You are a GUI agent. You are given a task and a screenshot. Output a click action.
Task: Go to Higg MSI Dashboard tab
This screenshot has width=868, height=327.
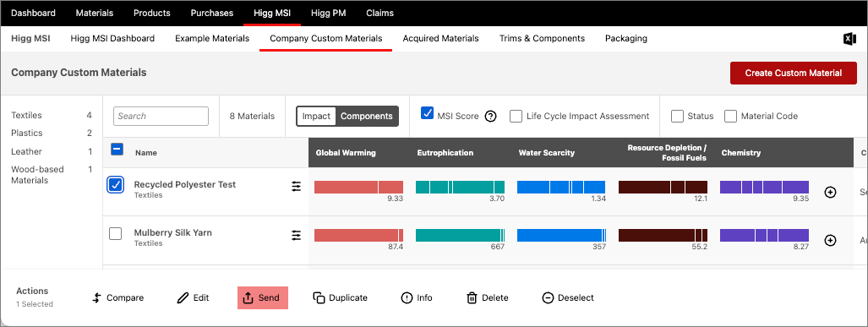[112, 39]
